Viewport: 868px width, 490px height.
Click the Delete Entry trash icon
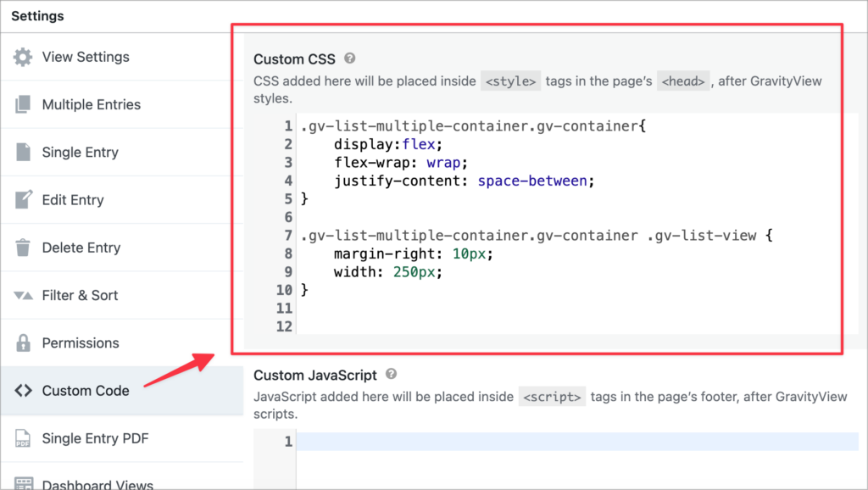25,247
